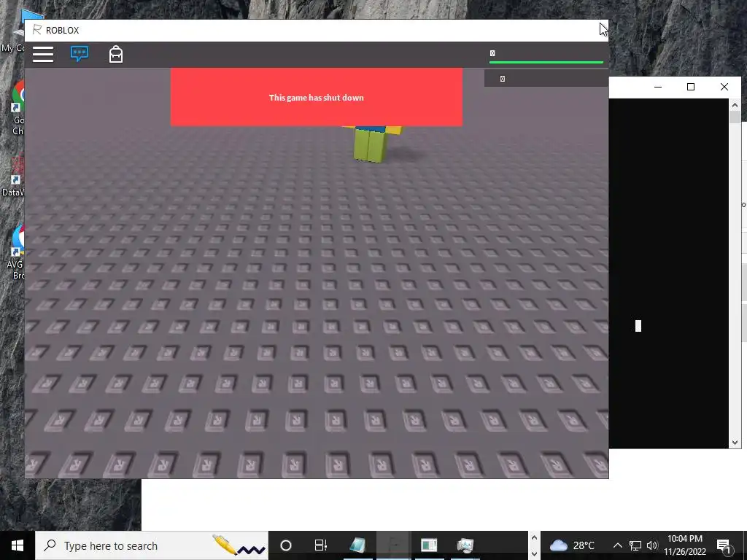Image resolution: width=747 pixels, height=560 pixels.
Task: Open Cortana circle on taskbar
Action: pos(286,545)
